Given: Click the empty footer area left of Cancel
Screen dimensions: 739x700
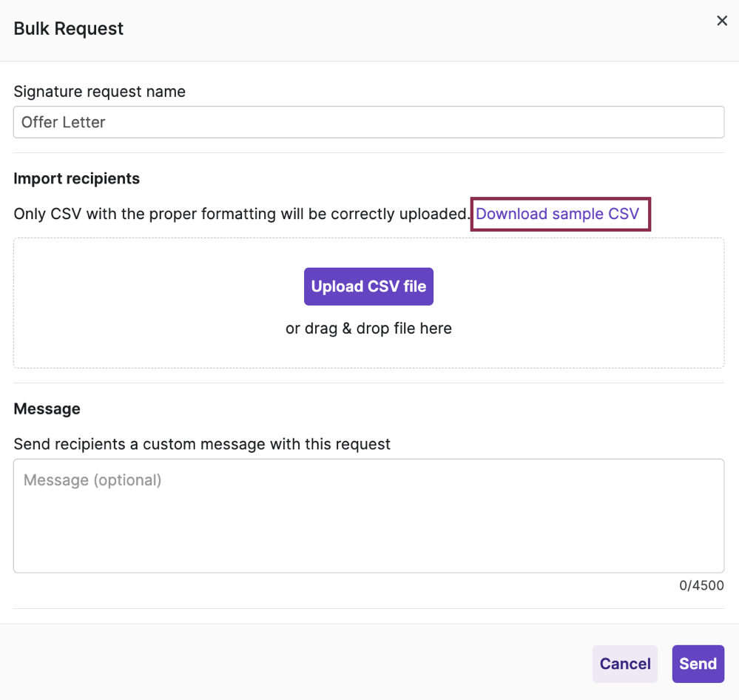Looking at the screenshot, I should point(296,664).
